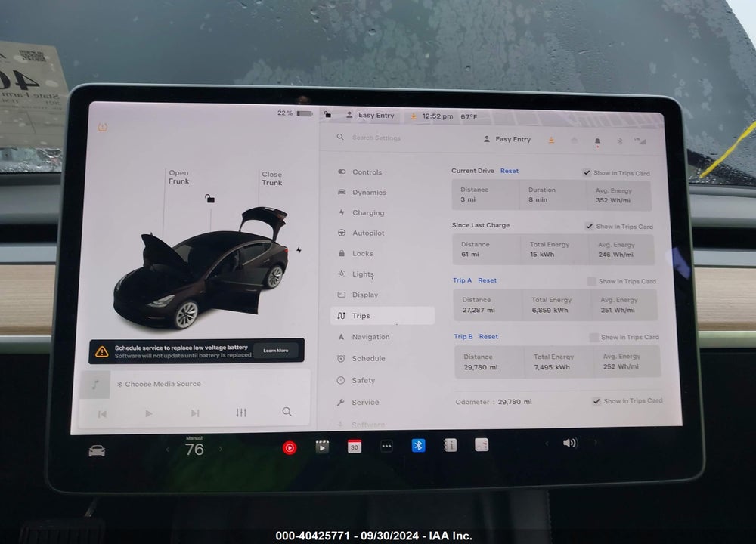756x544 pixels.
Task: Tap the download arrow beside the clock
Action: (x=414, y=116)
